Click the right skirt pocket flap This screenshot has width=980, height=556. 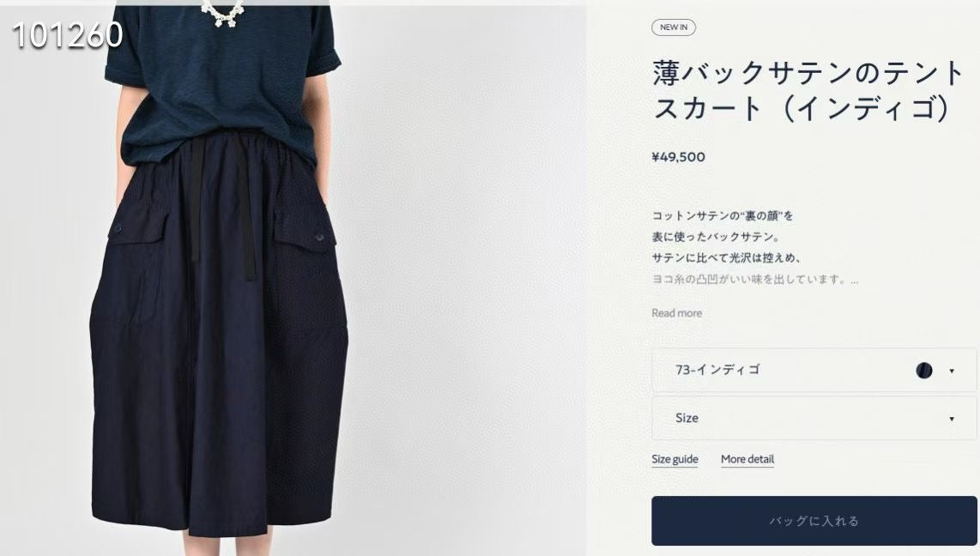pos(305,233)
